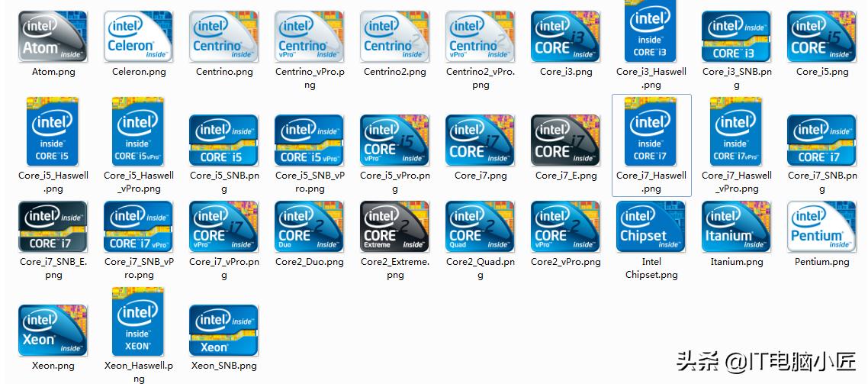Viewport: 868px width, 384px height.
Task: Select the Celeron.png file icon
Action: (138, 36)
